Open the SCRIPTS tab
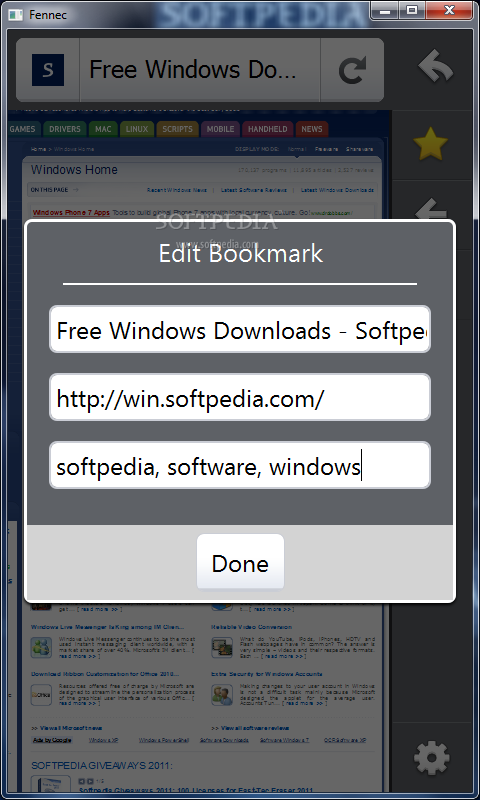 point(177,129)
